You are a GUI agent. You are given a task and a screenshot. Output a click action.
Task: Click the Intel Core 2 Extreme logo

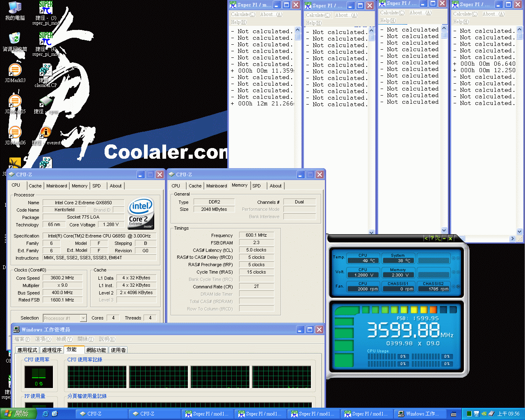[141, 213]
